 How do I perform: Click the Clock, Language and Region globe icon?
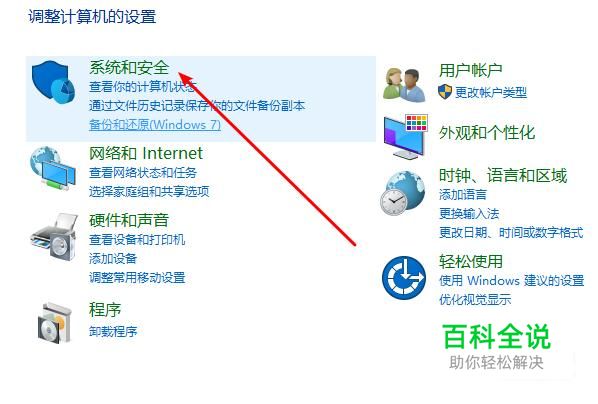click(403, 193)
